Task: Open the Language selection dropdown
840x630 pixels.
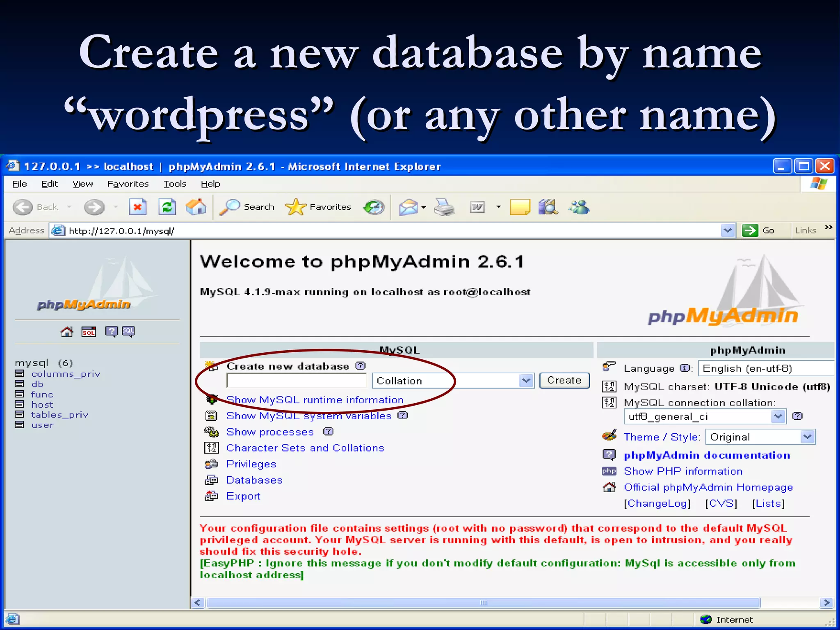Action: [x=766, y=368]
